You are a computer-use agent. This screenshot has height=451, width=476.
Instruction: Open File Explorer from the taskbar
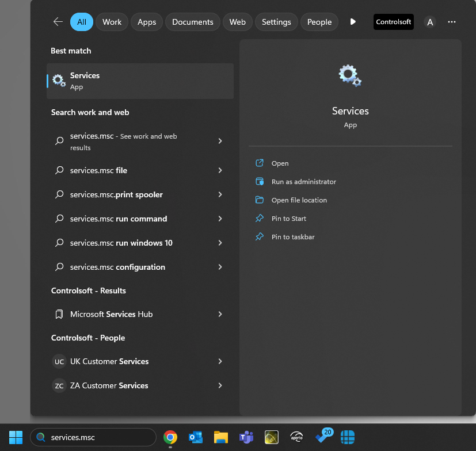coord(221,437)
